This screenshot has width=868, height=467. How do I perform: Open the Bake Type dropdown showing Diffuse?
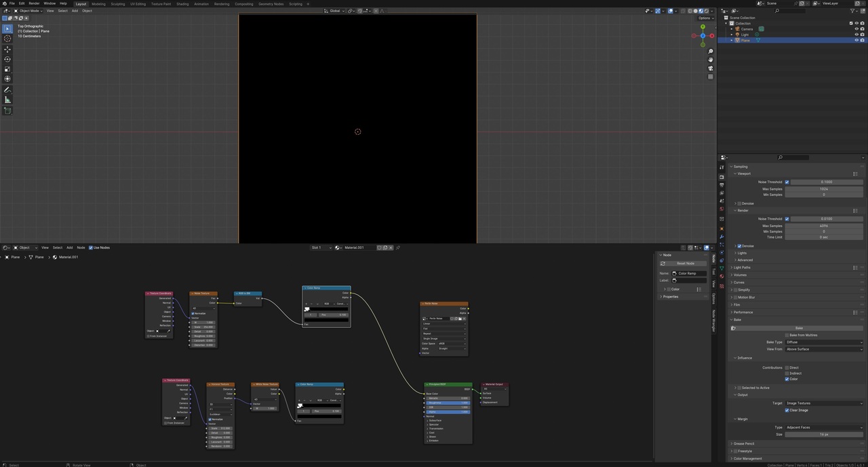point(824,342)
